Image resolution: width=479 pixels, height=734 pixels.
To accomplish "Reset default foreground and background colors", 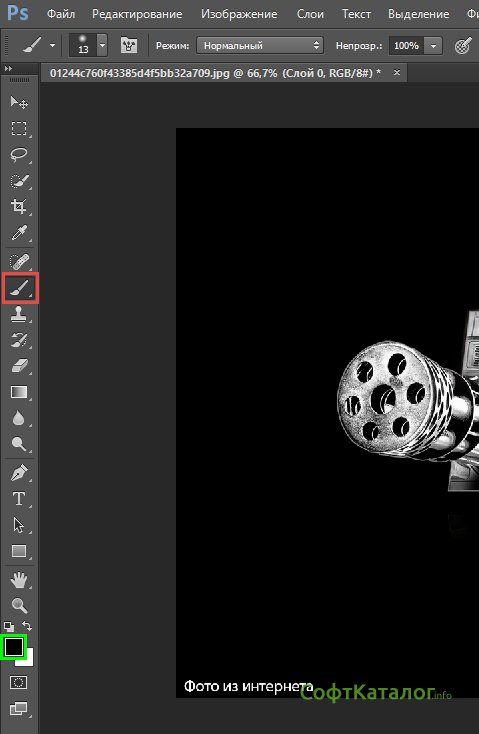I will pos(8,626).
